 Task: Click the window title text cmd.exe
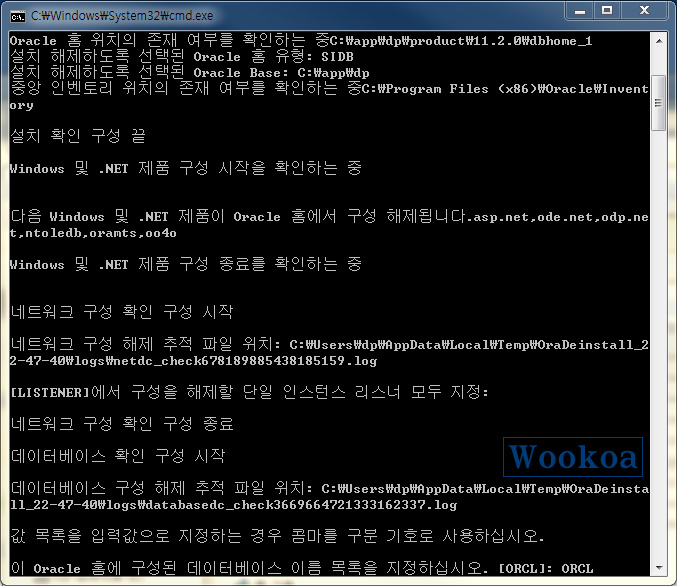tap(122, 16)
